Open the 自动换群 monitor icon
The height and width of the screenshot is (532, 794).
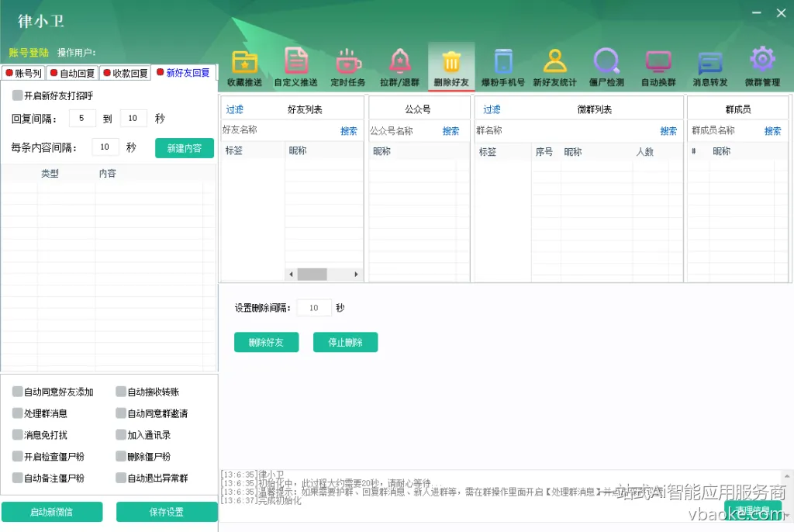tap(658, 67)
